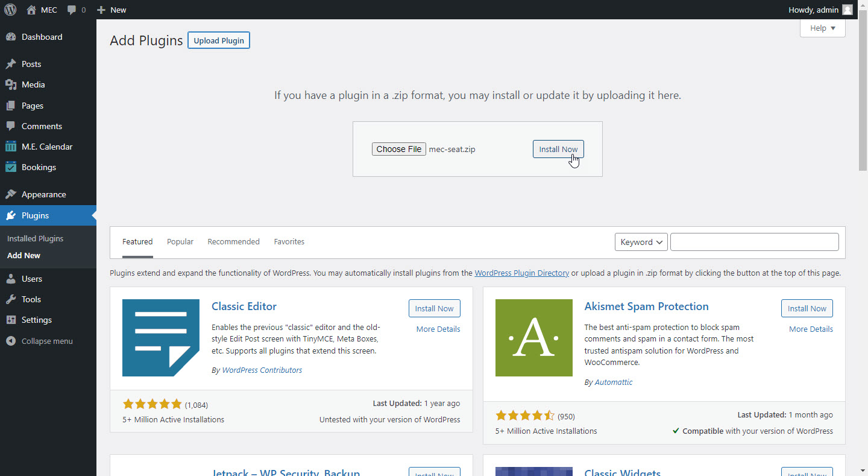
Task: Click the Plugins plug icon
Action: pyautogui.click(x=11, y=215)
